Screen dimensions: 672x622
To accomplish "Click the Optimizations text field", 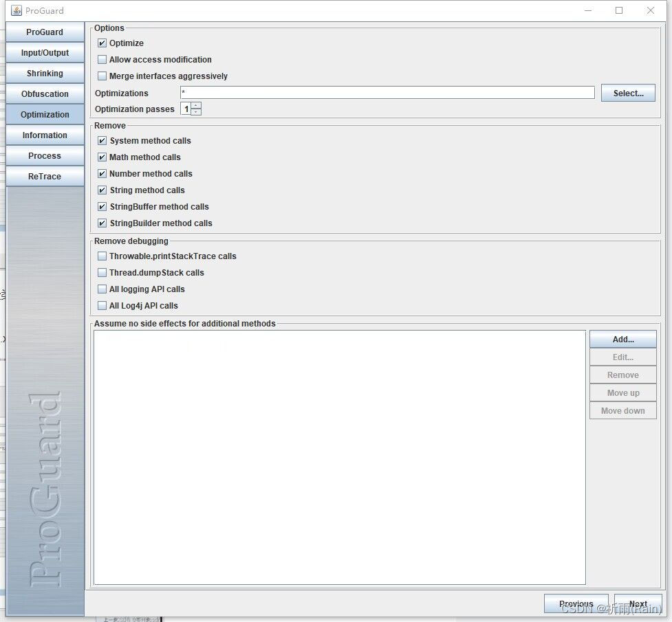I will pyautogui.click(x=387, y=93).
